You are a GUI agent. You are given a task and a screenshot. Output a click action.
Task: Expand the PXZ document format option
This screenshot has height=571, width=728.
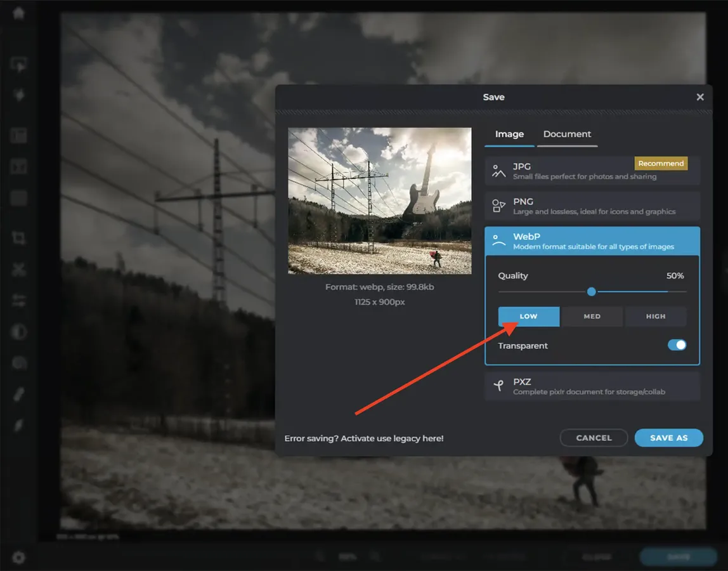point(592,386)
